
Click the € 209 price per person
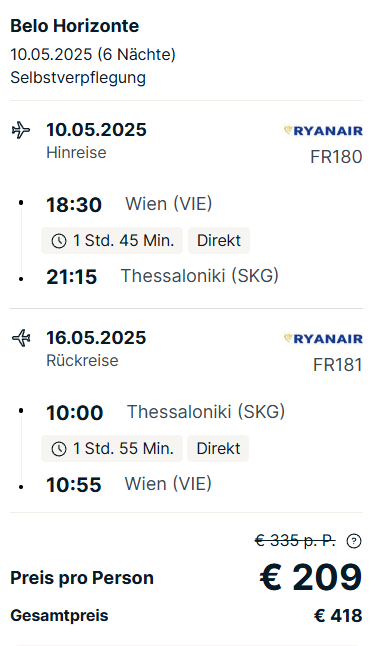click(311, 577)
